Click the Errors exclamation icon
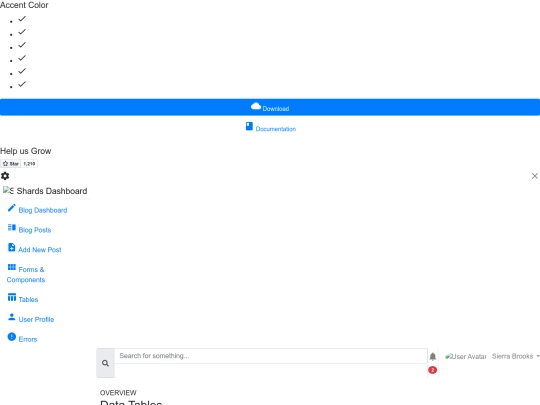This screenshot has height=405, width=540. click(x=12, y=336)
